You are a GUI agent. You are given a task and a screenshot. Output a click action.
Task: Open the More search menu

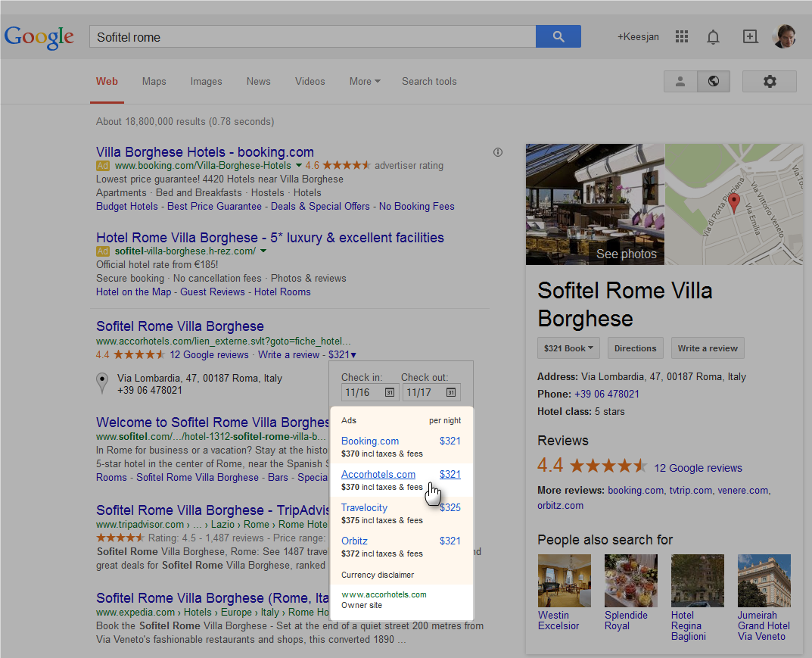tap(365, 81)
